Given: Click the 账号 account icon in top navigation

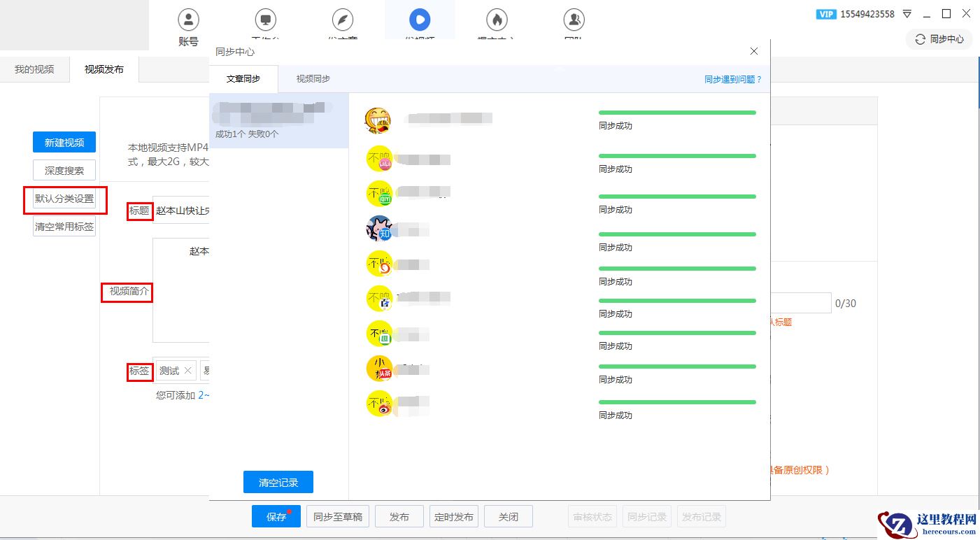Looking at the screenshot, I should [x=188, y=20].
